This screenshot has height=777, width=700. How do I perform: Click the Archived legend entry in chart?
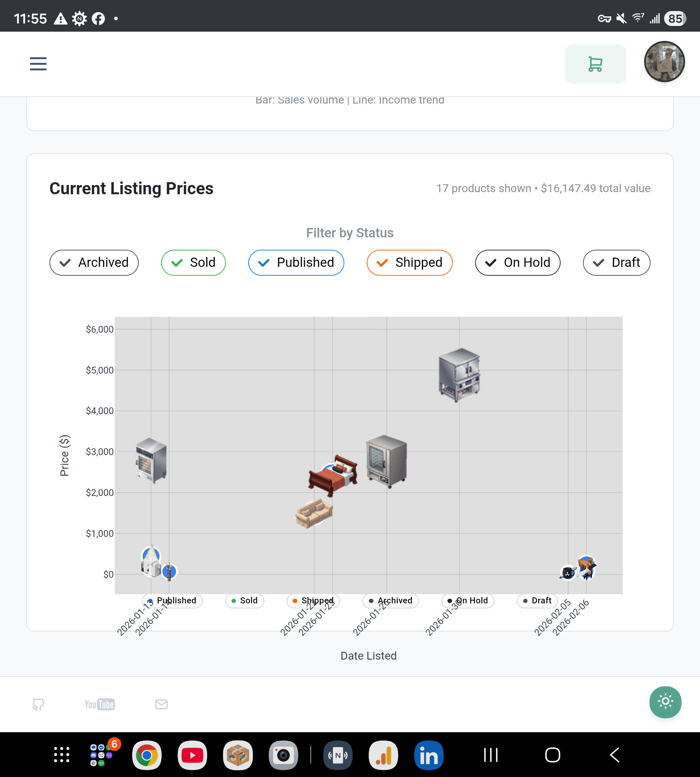(x=391, y=601)
